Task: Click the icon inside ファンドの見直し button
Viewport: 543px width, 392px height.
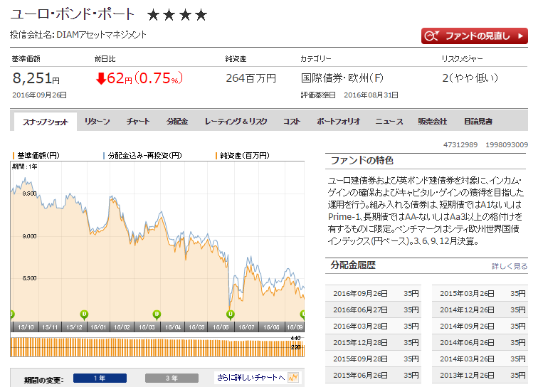Action: [431, 36]
